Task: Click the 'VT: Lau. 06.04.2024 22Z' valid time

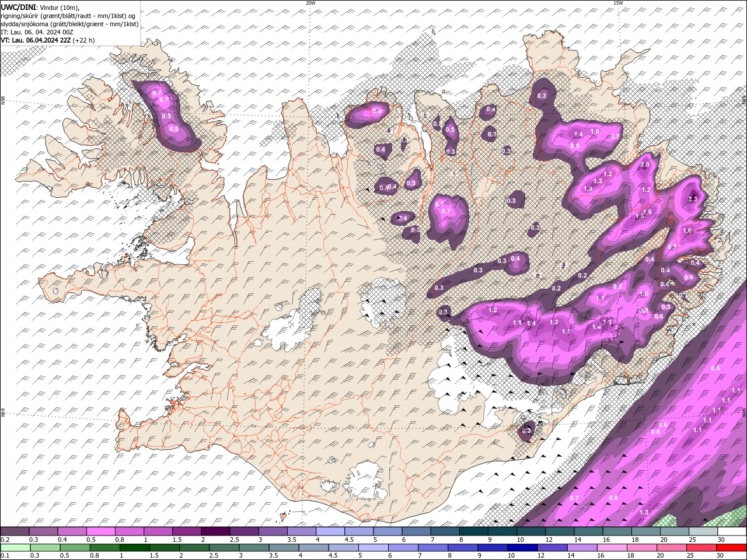Action: pos(36,40)
